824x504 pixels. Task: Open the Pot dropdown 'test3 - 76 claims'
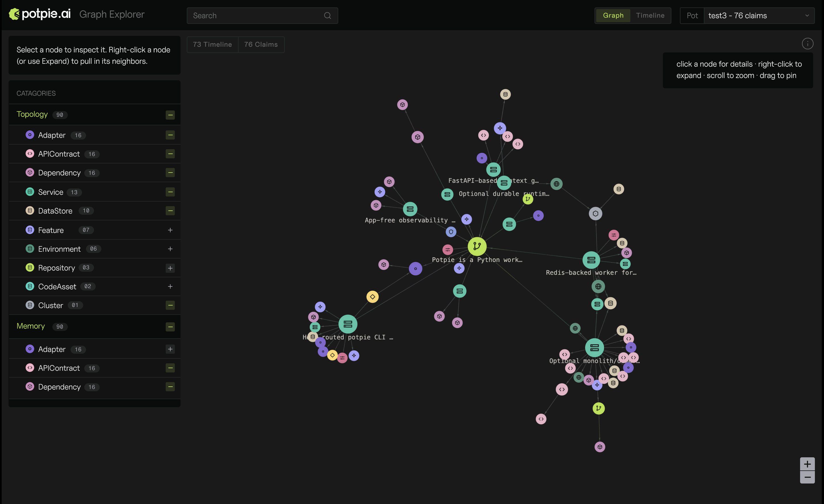point(759,16)
